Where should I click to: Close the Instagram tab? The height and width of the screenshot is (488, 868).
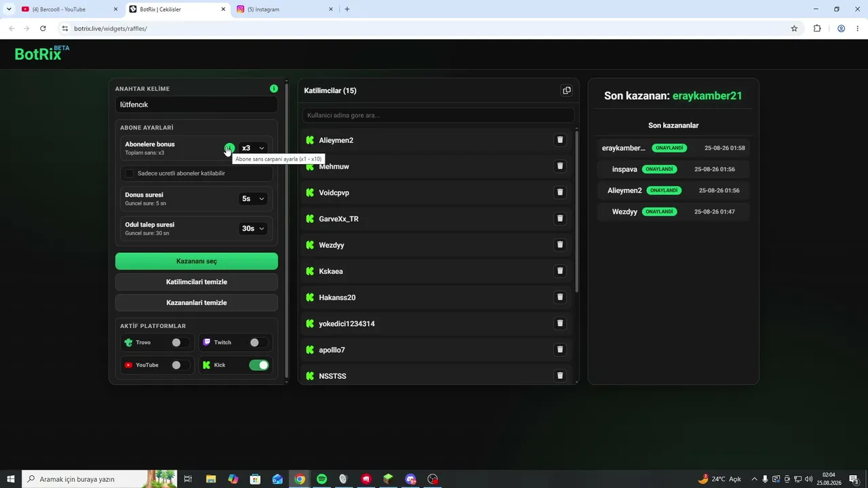[x=331, y=9]
